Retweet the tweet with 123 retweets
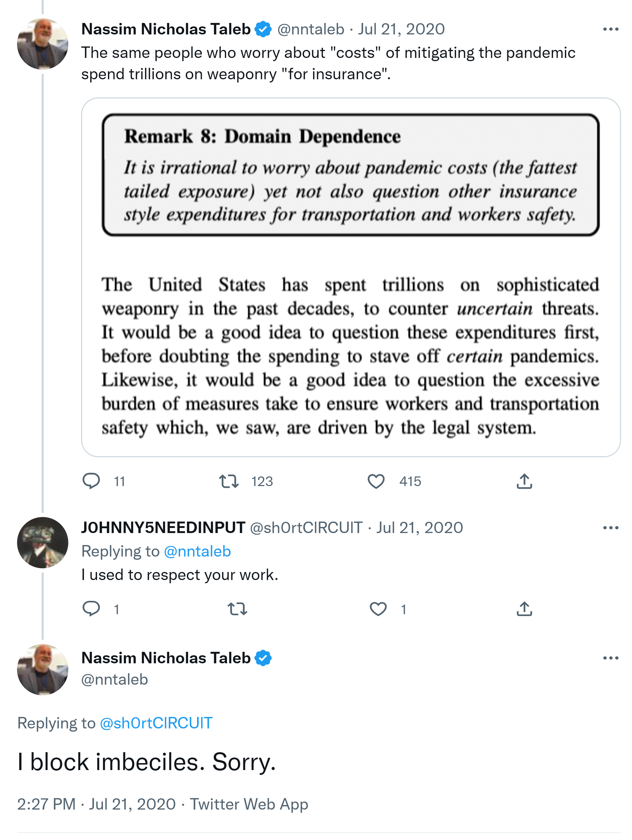 point(229,481)
